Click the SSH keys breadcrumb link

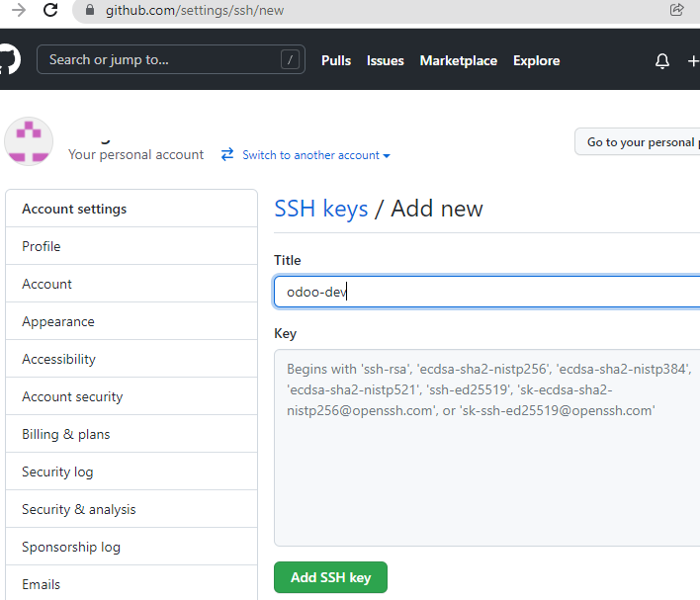321,209
